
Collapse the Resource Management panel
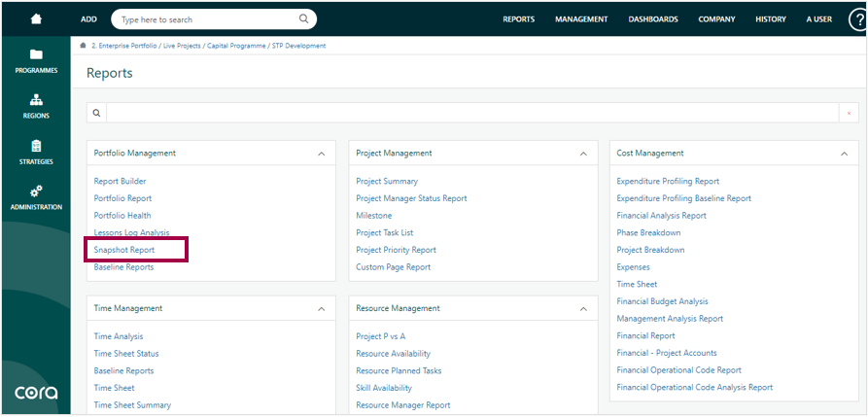tap(583, 309)
